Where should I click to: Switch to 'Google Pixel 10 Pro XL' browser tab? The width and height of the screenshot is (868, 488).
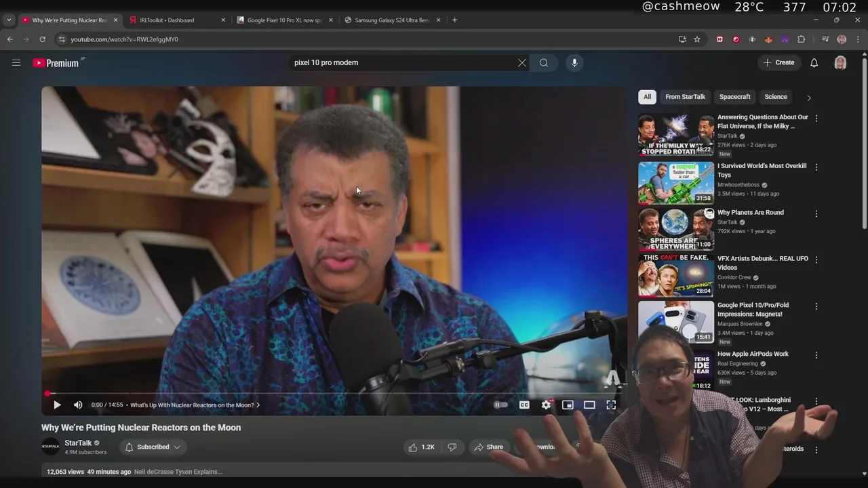click(x=284, y=20)
